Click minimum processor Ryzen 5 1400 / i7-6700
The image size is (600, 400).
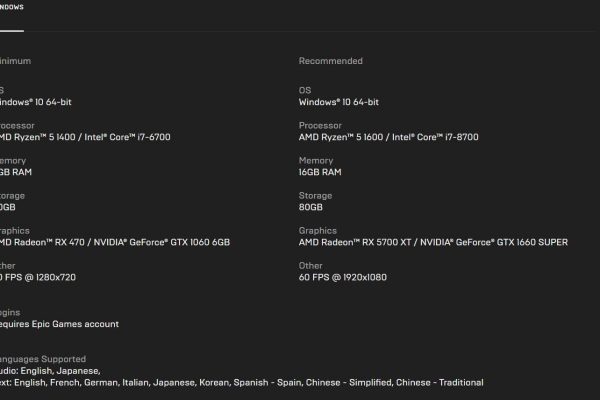pyautogui.click(x=85, y=137)
